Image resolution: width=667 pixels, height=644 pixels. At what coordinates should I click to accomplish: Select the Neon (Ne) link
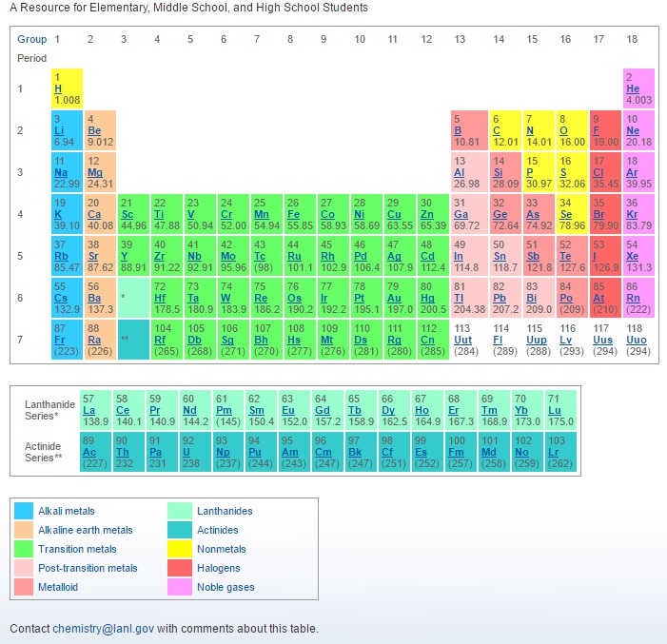point(633,130)
